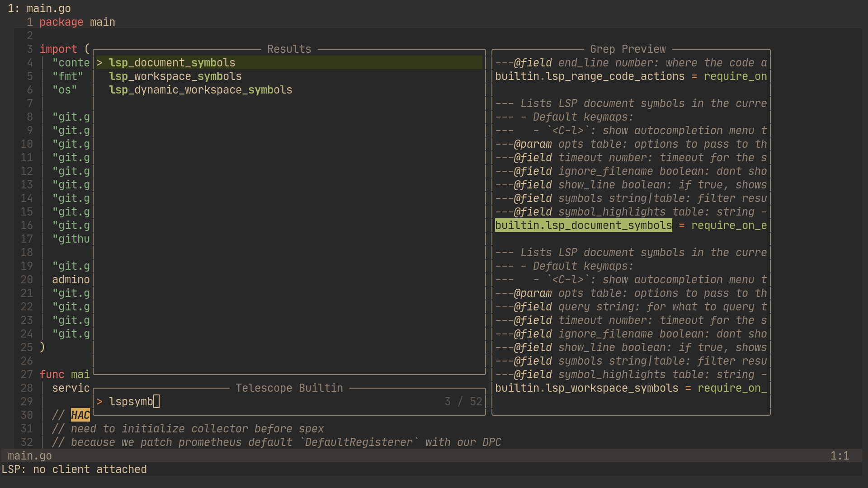
Task: Click the LSP: no client attached message
Action: (x=74, y=469)
